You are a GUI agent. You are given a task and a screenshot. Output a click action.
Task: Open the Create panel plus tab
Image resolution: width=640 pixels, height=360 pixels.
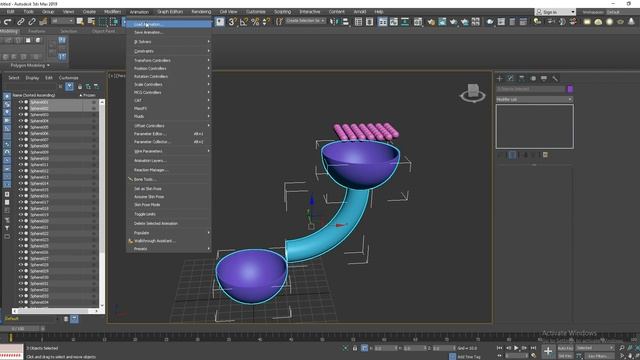tap(500, 78)
